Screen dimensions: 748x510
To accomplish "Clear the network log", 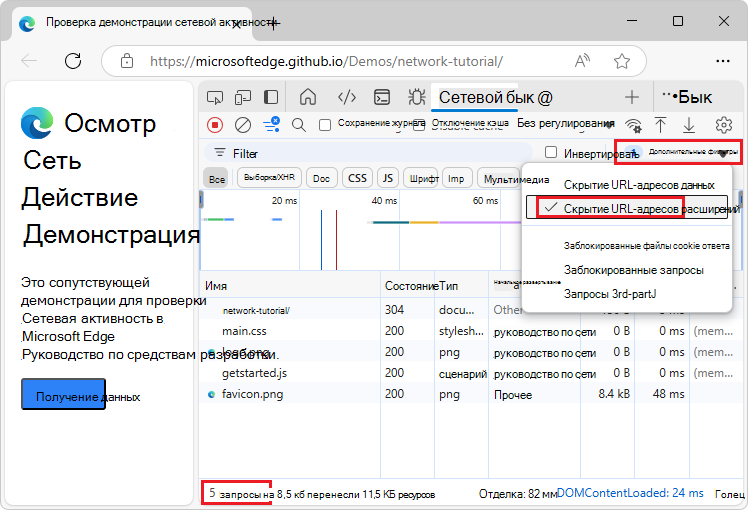I will 243,125.
